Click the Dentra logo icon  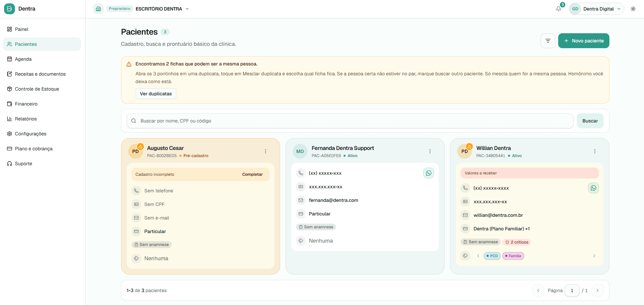(9, 9)
